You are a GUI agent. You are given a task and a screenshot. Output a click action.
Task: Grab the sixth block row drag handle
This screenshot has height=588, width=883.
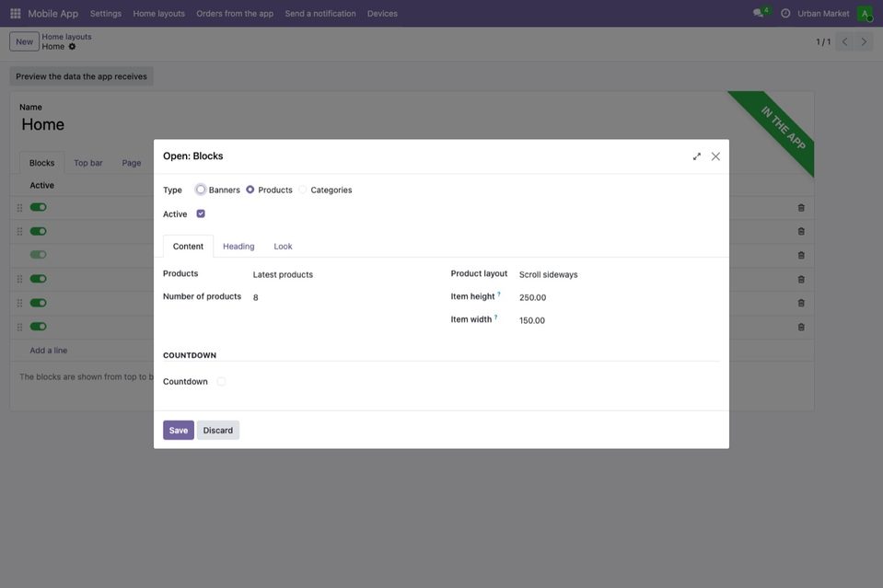(x=19, y=327)
